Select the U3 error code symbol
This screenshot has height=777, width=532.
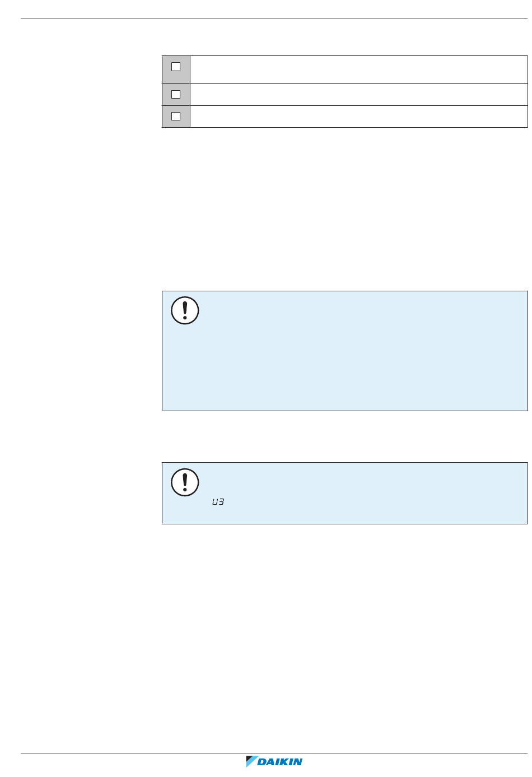(x=218, y=503)
